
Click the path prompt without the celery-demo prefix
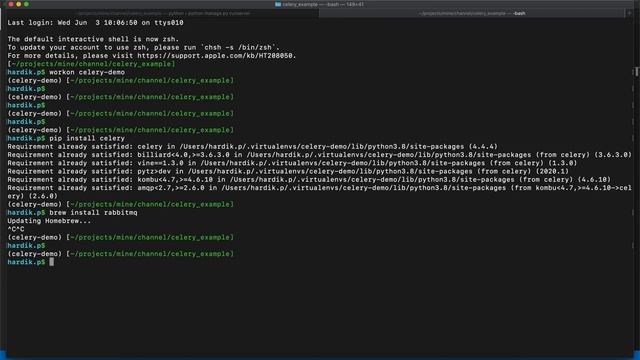(x=91, y=64)
